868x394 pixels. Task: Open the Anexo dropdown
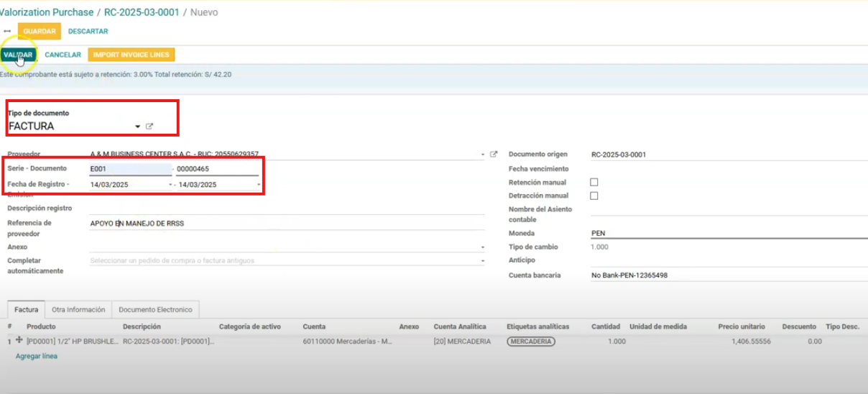tap(483, 247)
